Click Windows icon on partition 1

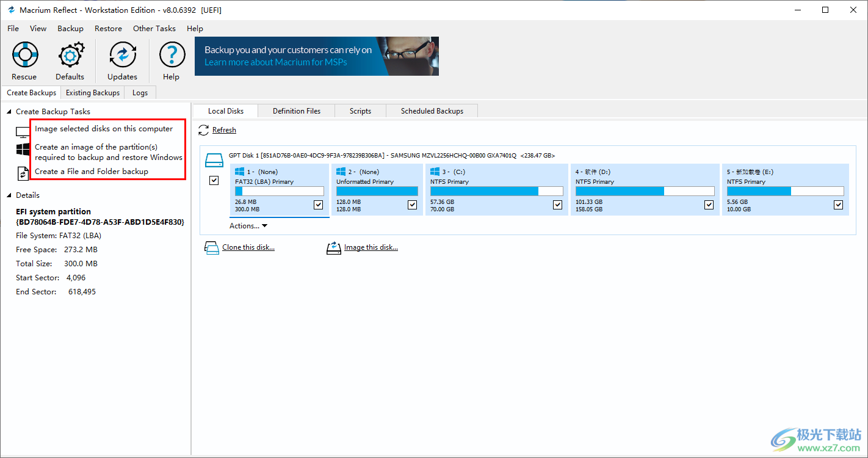tap(240, 172)
